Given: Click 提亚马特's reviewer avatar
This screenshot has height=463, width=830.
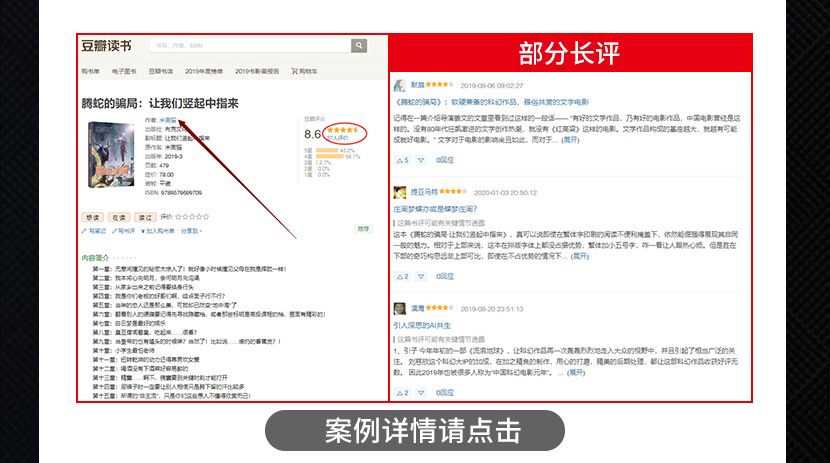Looking at the screenshot, I should [400, 191].
